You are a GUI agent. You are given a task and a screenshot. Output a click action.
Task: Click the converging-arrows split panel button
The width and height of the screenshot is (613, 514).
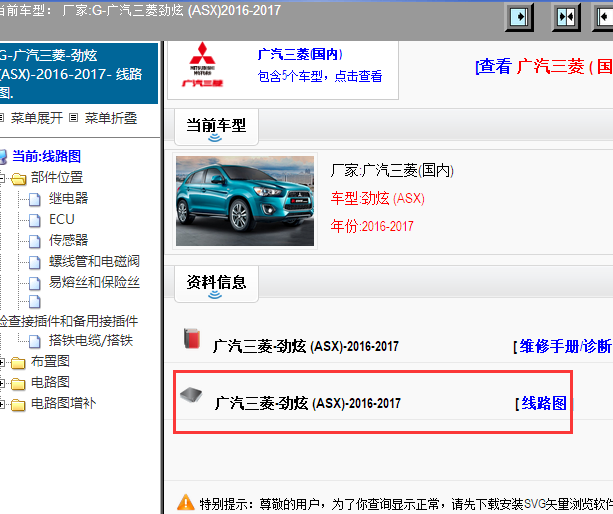[566, 17]
